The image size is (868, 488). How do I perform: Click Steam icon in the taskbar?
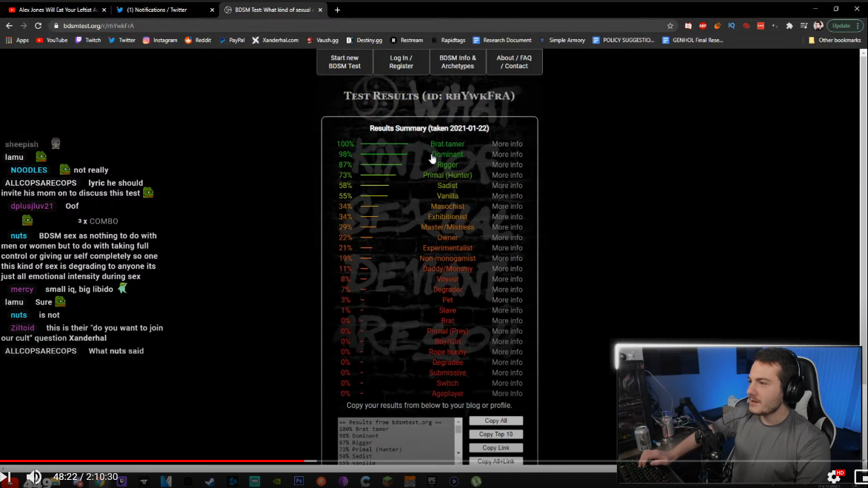click(x=210, y=481)
